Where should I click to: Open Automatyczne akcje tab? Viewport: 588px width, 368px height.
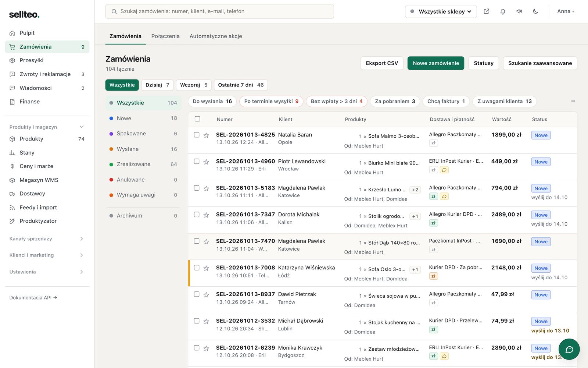coord(216,36)
